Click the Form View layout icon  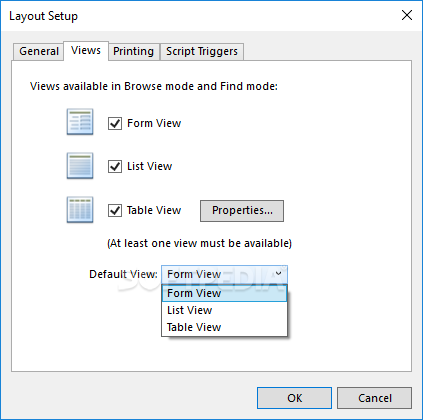[x=80, y=122]
